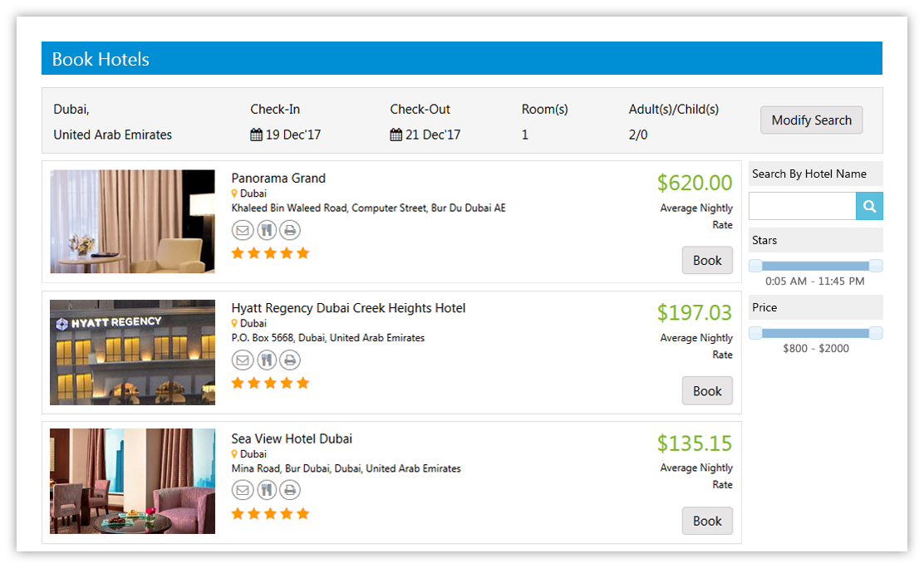Open the Hyatt Regency hotel photo

pyautogui.click(x=132, y=352)
